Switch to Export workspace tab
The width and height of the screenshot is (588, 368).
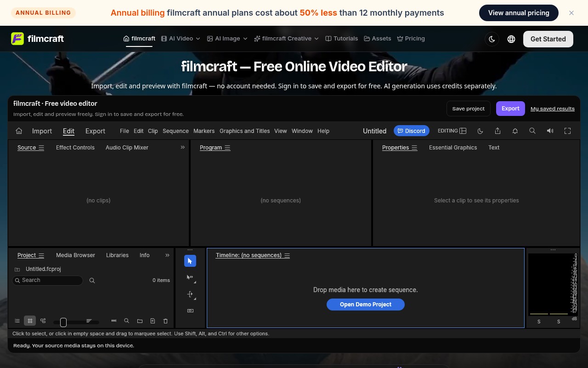(x=96, y=131)
